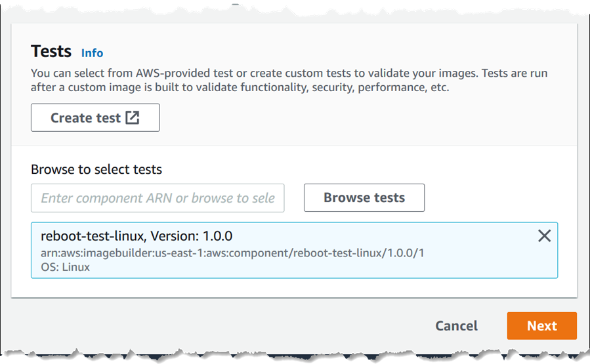Open the Browse tests dialog

pos(364,198)
